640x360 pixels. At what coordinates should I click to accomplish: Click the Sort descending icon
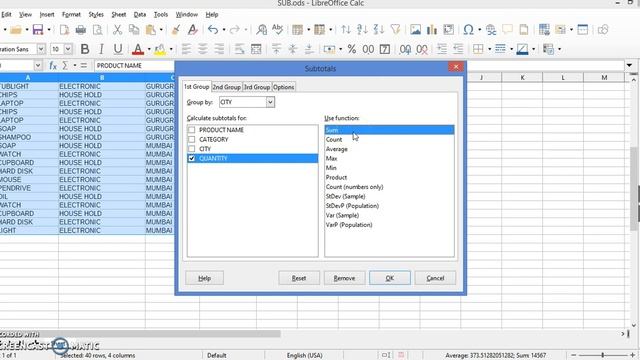378,30
